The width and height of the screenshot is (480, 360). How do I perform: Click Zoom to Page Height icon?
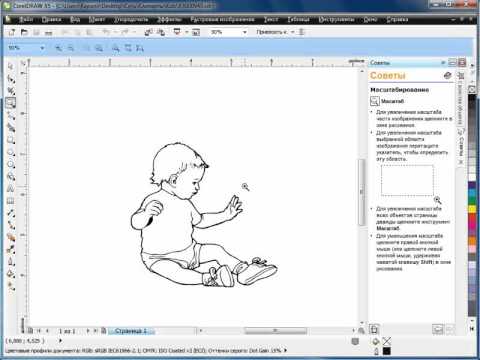pos(140,49)
